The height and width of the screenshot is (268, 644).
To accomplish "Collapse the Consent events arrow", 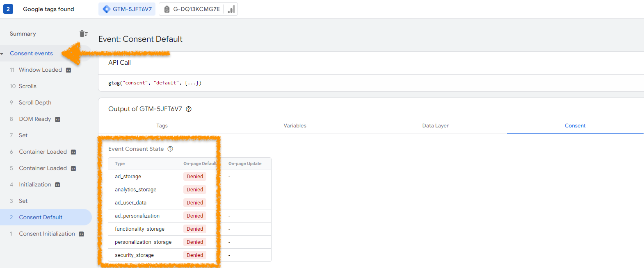I will pyautogui.click(x=2, y=54).
